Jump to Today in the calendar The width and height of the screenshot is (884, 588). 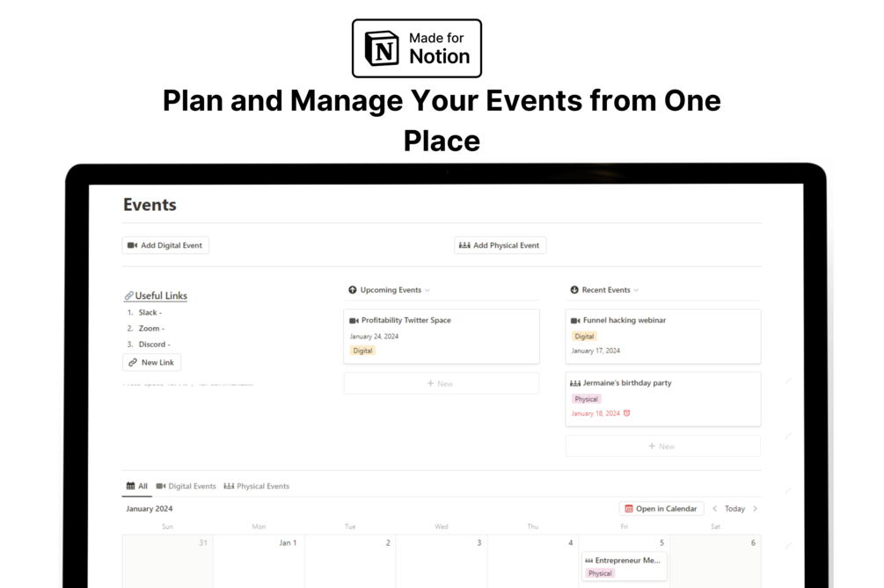click(734, 509)
